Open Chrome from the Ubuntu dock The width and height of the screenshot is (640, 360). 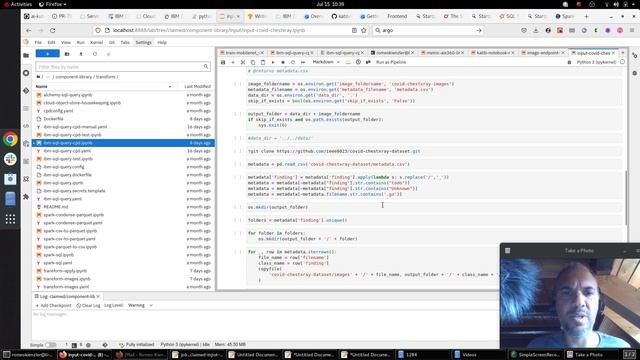coord(10,139)
